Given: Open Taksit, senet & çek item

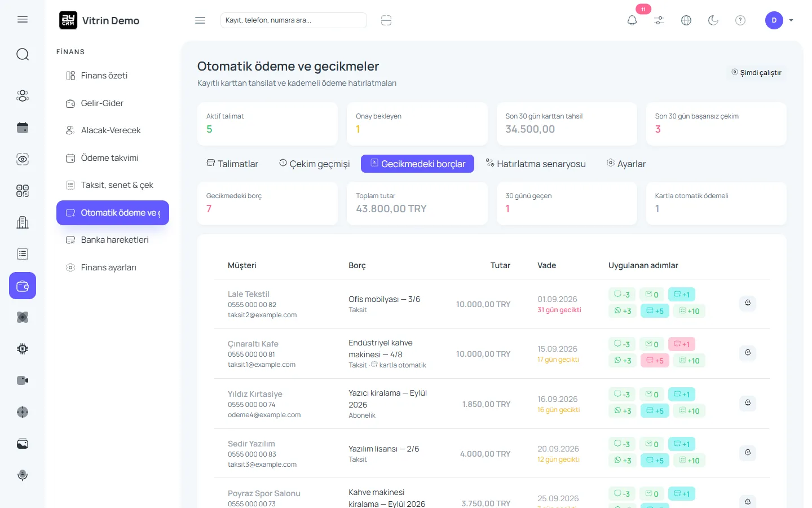Looking at the screenshot, I should pos(113,185).
